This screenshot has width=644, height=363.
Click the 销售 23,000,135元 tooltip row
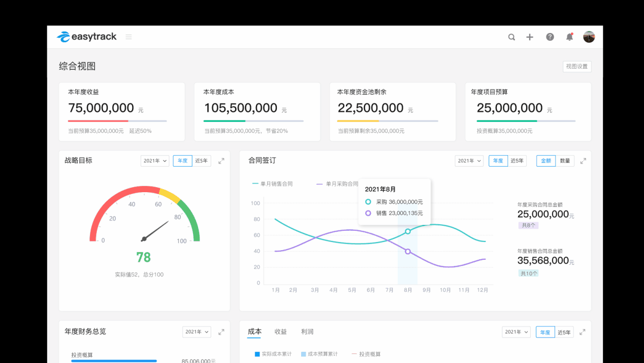coord(394,213)
